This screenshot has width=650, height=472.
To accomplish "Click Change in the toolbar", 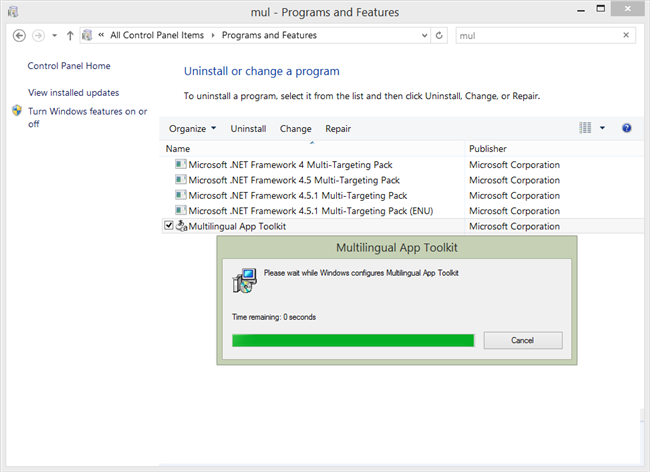I will 296,129.
